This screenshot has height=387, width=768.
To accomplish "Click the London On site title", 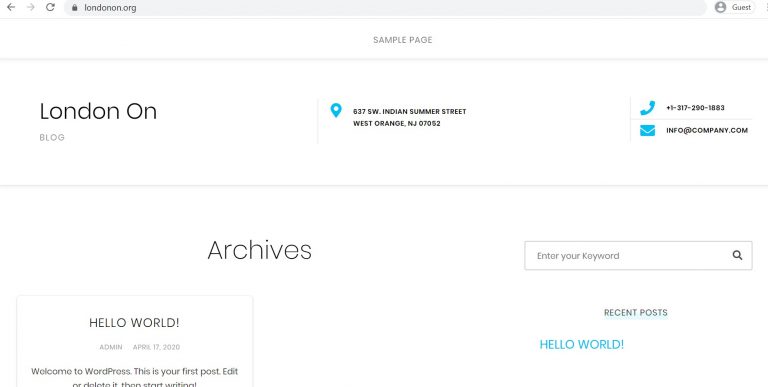I will point(98,111).
